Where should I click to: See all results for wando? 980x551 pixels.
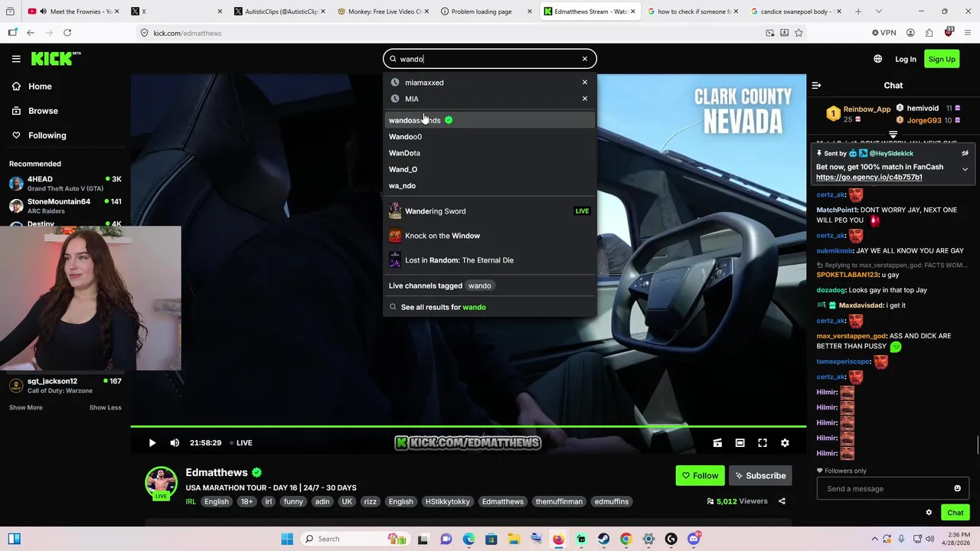(490, 307)
